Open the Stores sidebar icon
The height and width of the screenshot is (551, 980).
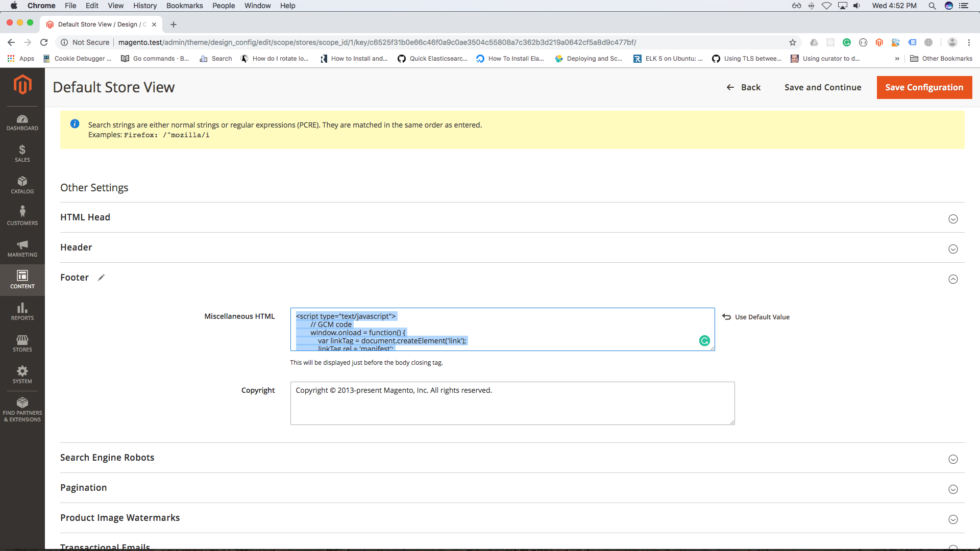[x=22, y=343]
